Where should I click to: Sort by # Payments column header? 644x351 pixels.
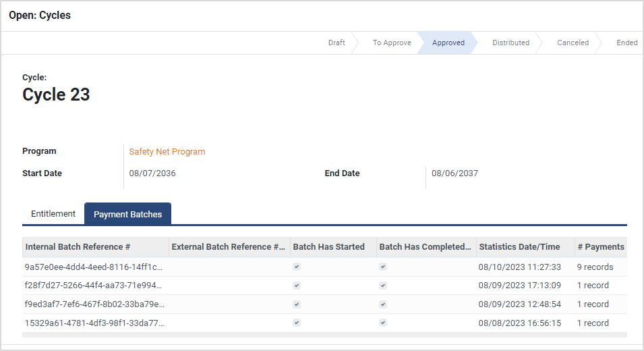pos(600,247)
